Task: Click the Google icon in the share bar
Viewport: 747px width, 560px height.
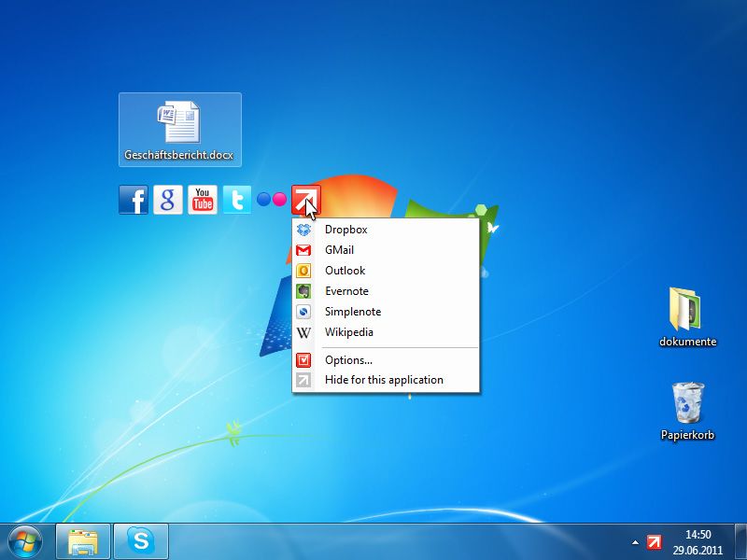Action: point(168,200)
